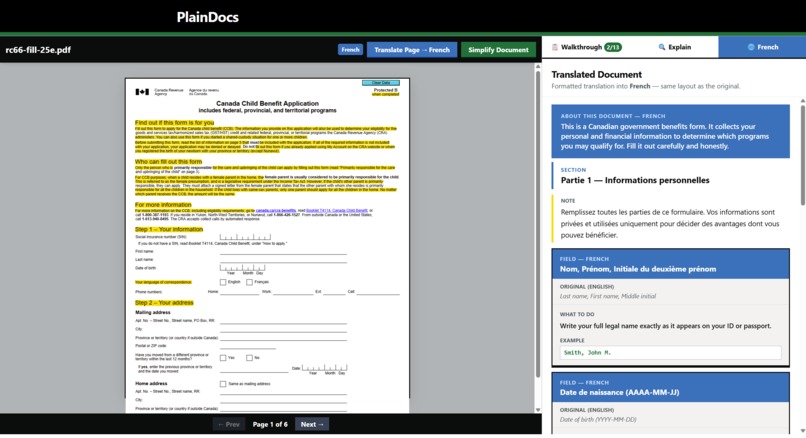Viewport: 806px width, 438px height.
Task: Click the moved Date boxes field
Action: click(324, 368)
